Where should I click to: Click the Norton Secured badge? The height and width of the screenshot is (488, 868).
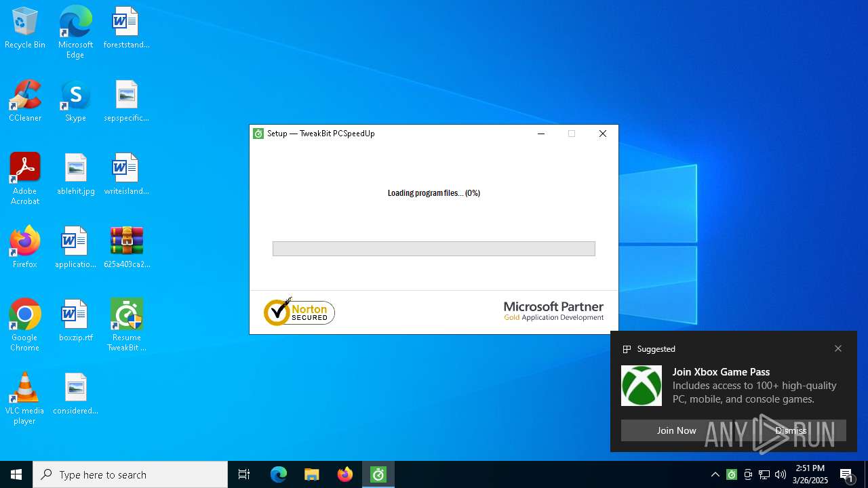[x=299, y=312]
